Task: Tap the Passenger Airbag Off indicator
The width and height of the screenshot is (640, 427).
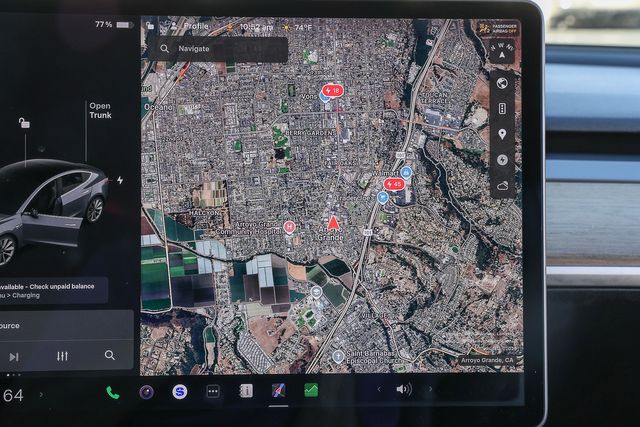Action: (498, 28)
